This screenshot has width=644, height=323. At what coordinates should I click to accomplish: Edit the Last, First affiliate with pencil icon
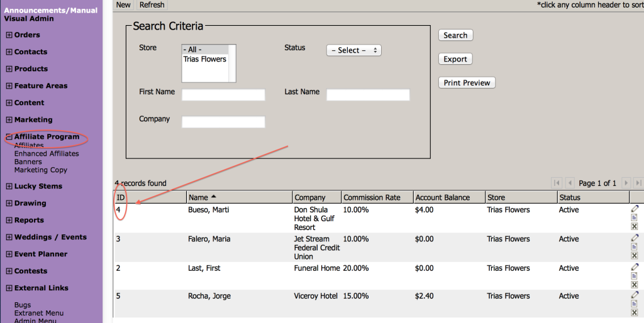[x=635, y=267]
